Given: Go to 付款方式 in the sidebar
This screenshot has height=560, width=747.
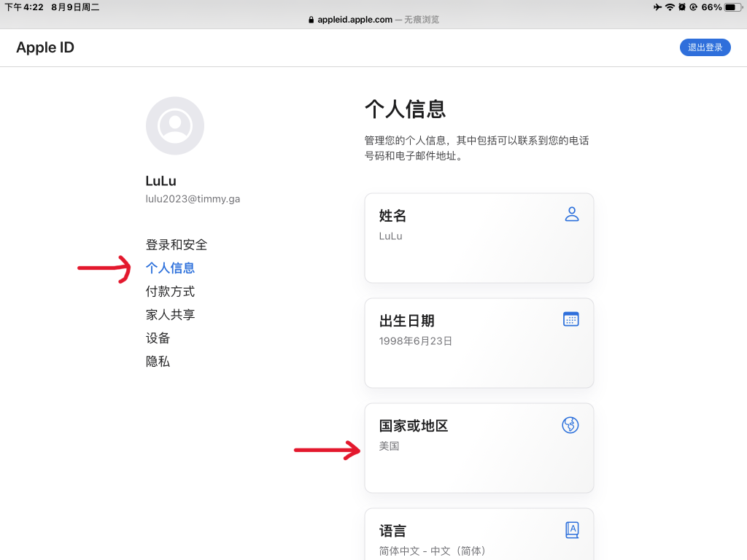Looking at the screenshot, I should (x=170, y=292).
